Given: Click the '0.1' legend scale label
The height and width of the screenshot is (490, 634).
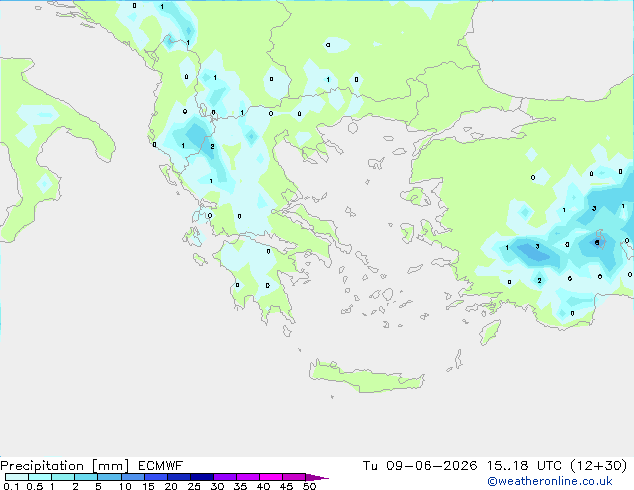Looking at the screenshot, I should pyautogui.click(x=11, y=486).
